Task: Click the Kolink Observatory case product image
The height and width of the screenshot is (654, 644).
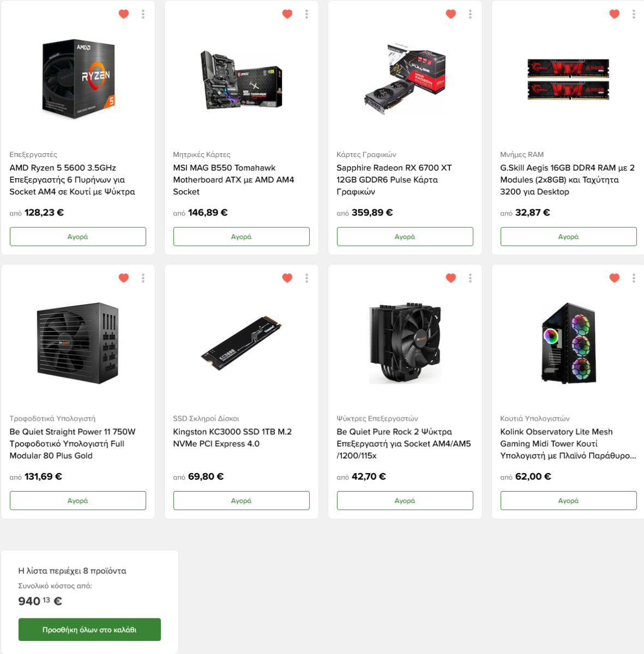Action: pos(569,343)
